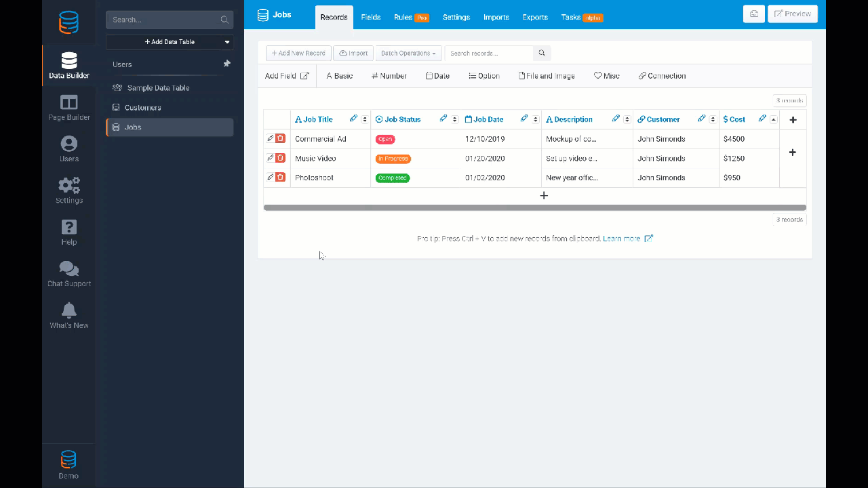Open Users section in left sidebar
The image size is (868, 488).
pyautogui.click(x=68, y=149)
